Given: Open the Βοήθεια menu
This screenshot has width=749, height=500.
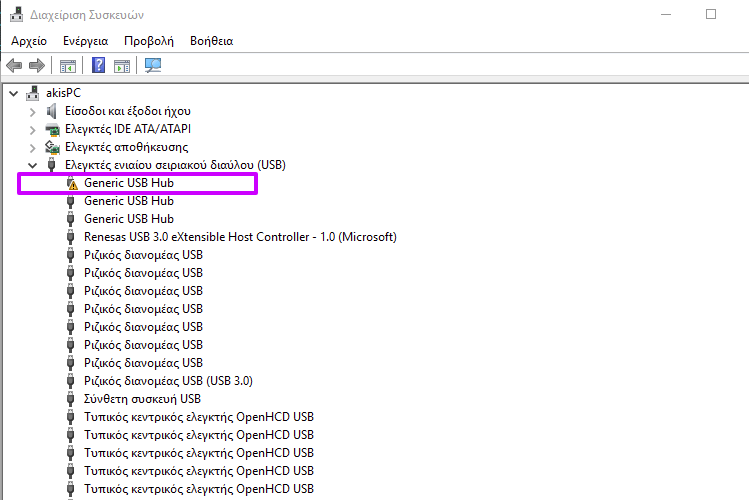Looking at the screenshot, I should (x=212, y=41).
